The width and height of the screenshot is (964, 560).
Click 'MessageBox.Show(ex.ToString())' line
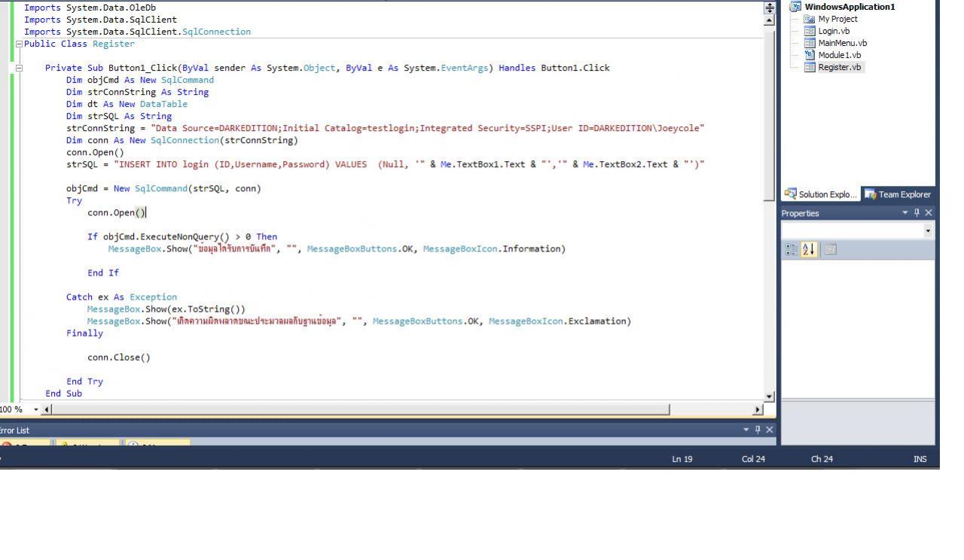click(x=166, y=309)
